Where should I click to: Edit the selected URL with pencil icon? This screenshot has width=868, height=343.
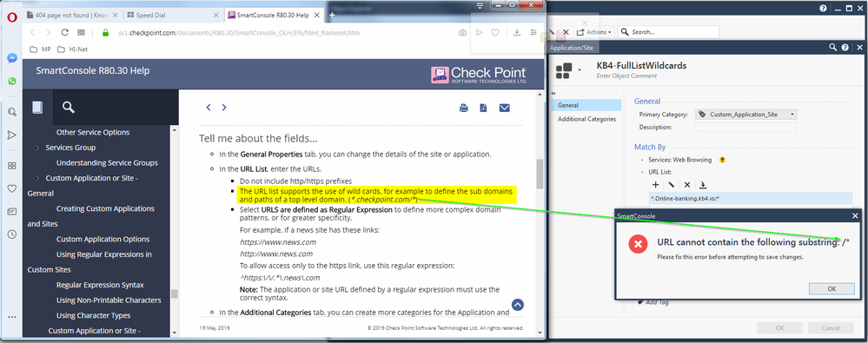671,185
